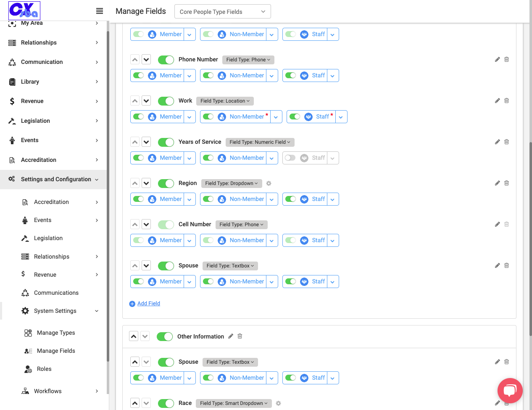Viewport: 532px width, 410px height.
Task: Delete the Work field trash icon
Action: [x=506, y=101]
